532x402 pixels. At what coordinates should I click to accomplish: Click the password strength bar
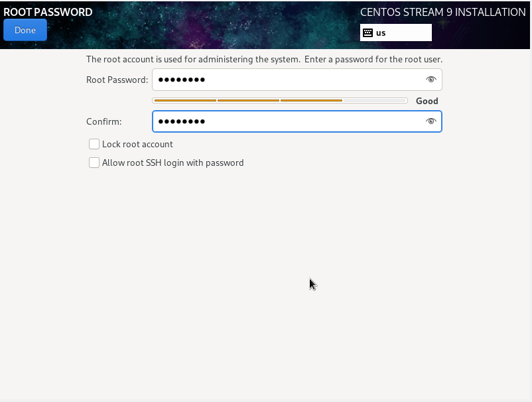coord(280,100)
